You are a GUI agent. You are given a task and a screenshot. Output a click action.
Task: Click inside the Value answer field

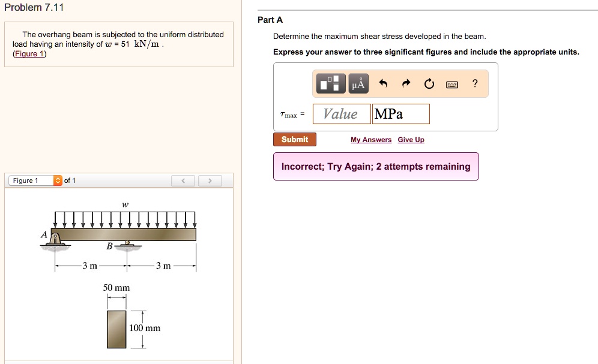click(x=341, y=113)
